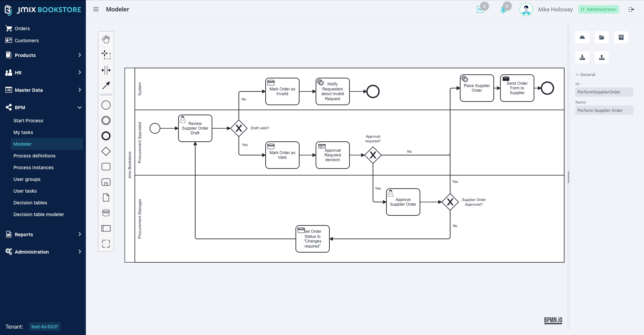The width and height of the screenshot is (644, 335).
Task: Collapse the General properties section
Action: [x=585, y=75]
